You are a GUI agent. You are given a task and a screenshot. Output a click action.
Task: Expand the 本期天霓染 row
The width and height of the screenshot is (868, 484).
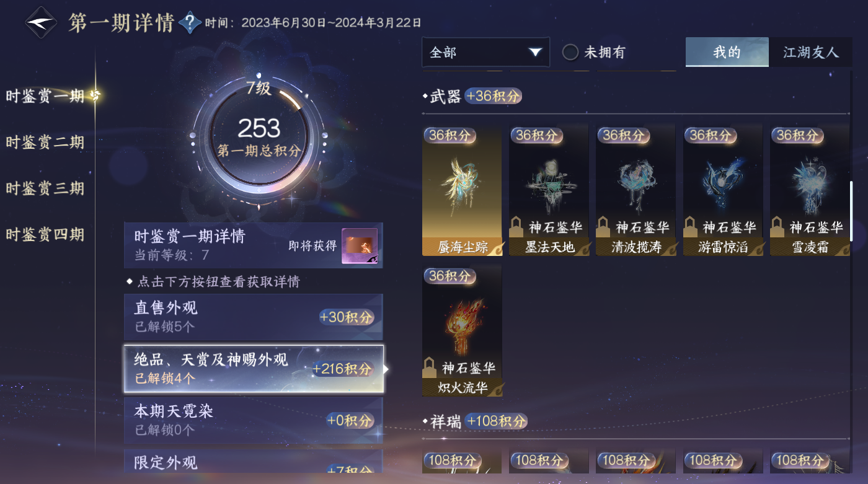(x=254, y=420)
